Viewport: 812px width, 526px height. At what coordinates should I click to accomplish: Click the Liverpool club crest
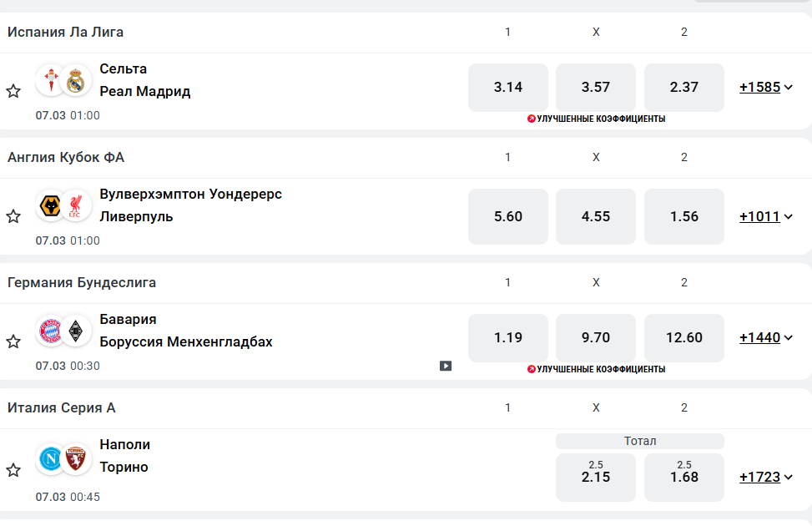point(77,205)
